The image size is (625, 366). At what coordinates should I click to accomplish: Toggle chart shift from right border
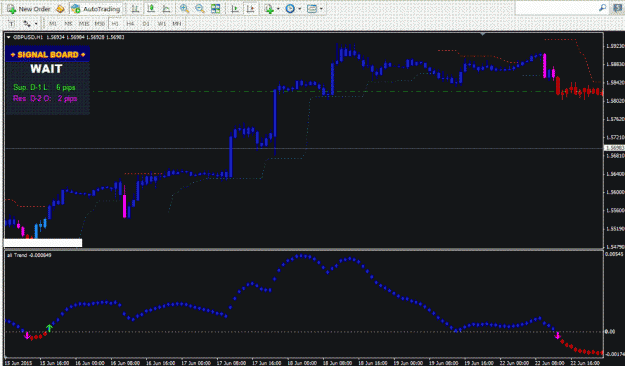(251, 9)
